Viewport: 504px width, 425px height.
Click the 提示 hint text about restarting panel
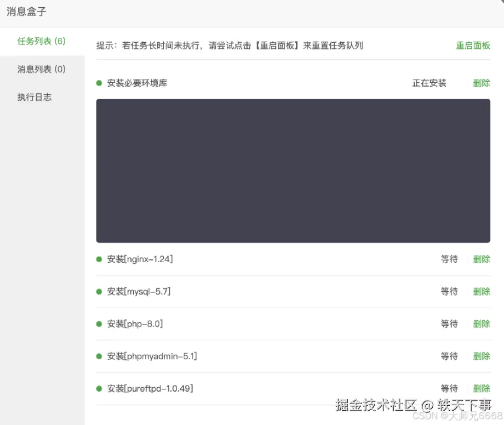click(x=230, y=46)
